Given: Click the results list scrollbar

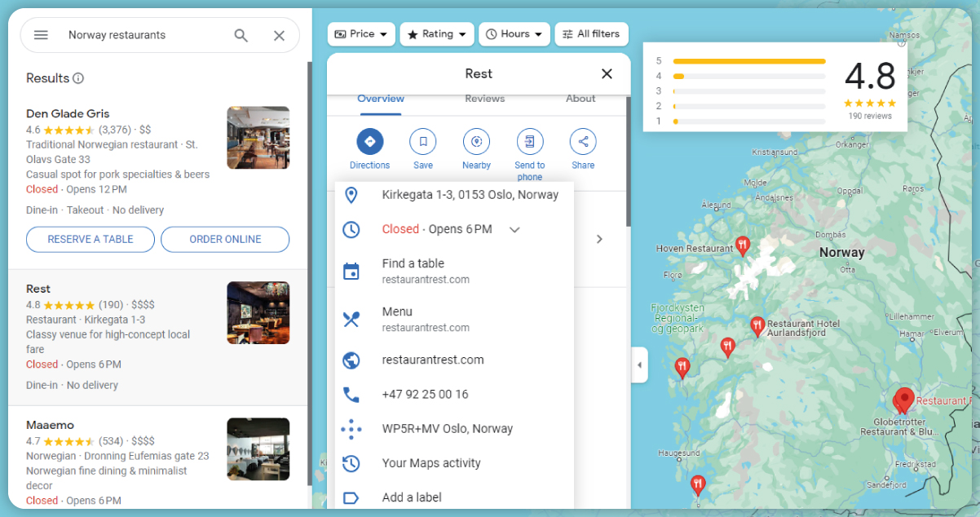Looking at the screenshot, I should point(309,273).
